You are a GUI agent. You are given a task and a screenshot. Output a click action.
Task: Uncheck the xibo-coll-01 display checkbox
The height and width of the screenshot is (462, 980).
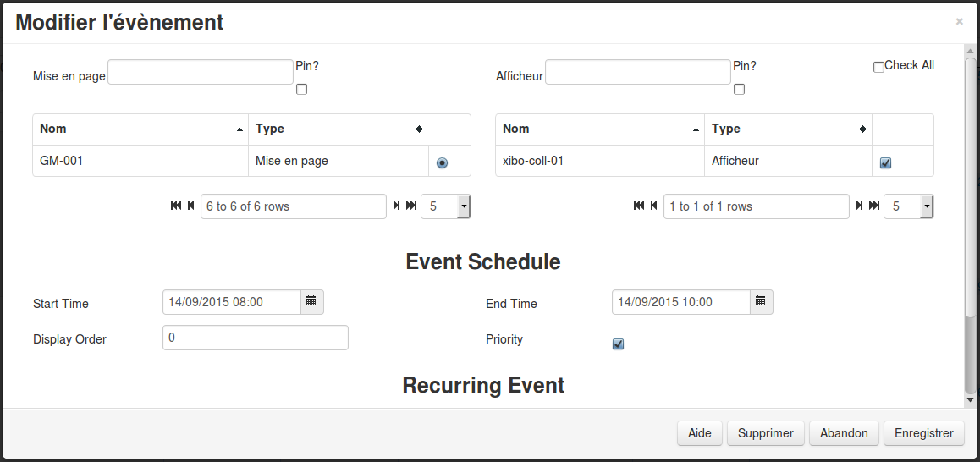[x=885, y=163]
